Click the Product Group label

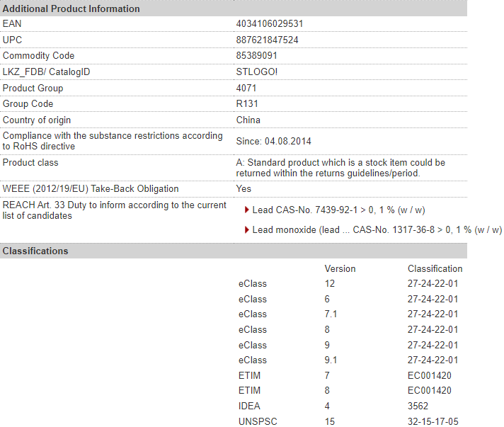coord(33,88)
